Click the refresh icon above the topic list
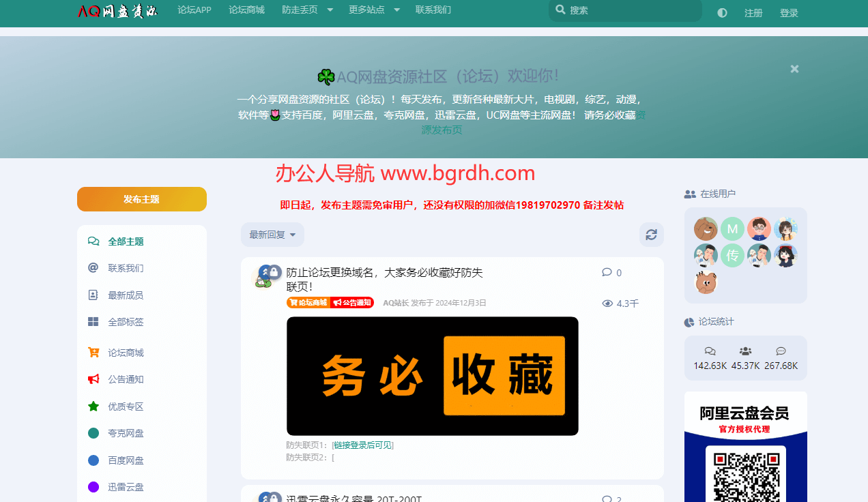Image resolution: width=868 pixels, height=502 pixels. [x=651, y=235]
